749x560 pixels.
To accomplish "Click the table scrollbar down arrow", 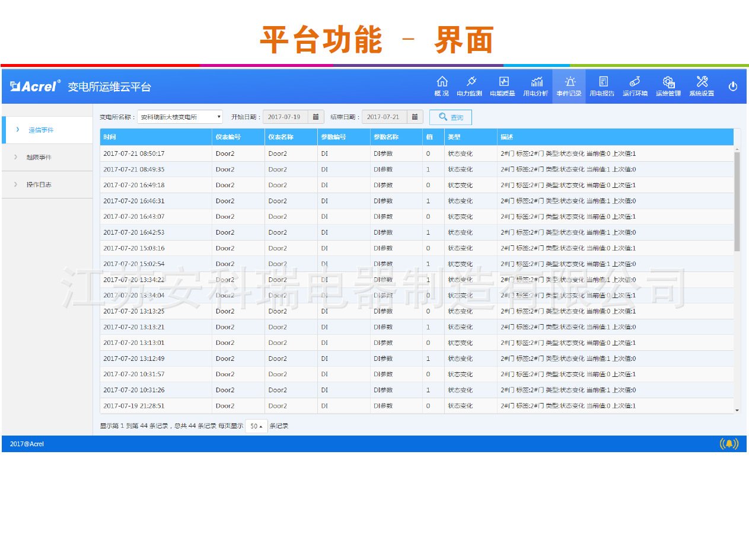I will coord(737,410).
